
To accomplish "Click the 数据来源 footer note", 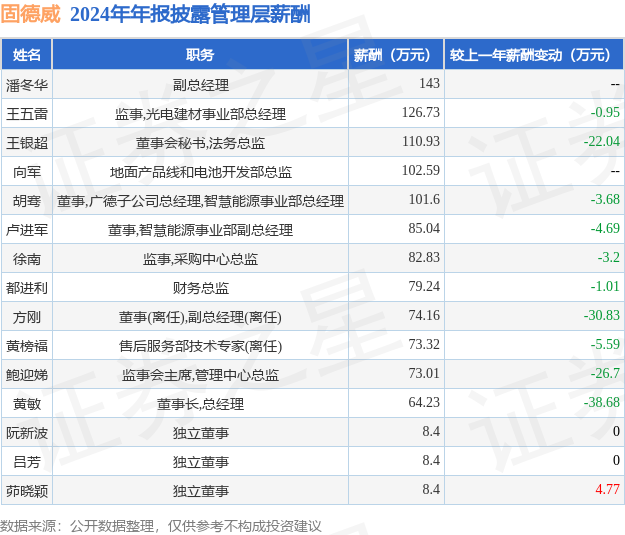I will coord(160,527).
